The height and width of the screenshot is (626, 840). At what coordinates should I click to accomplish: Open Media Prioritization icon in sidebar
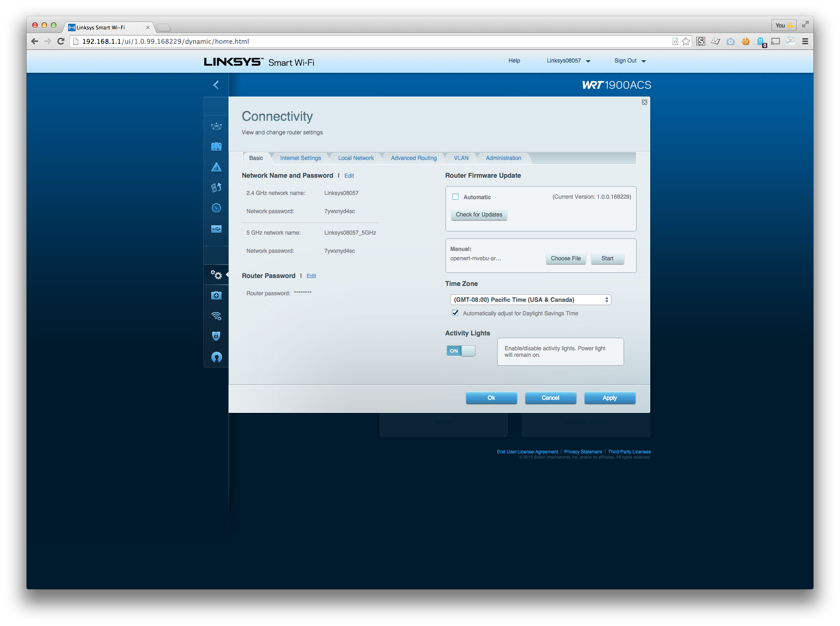point(216,188)
